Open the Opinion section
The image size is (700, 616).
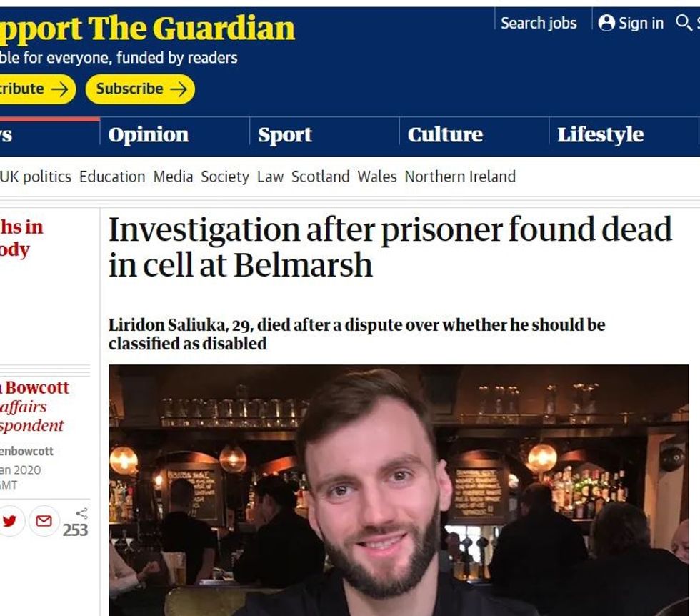pos(149,135)
